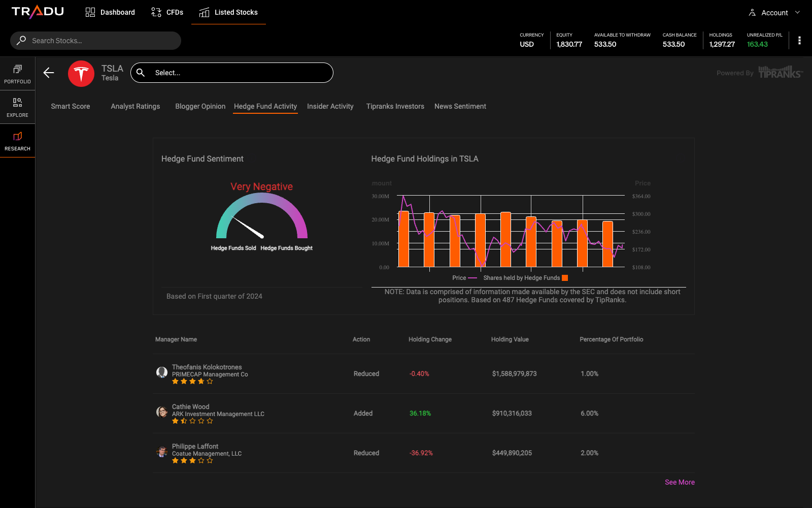Switch to the Insider Activity tab
The width and height of the screenshot is (812, 508).
pos(330,106)
